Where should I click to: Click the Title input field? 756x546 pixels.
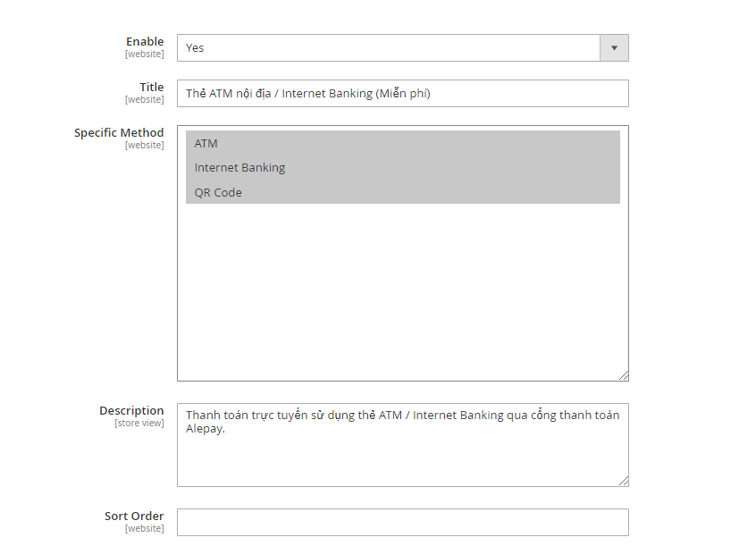click(403, 94)
